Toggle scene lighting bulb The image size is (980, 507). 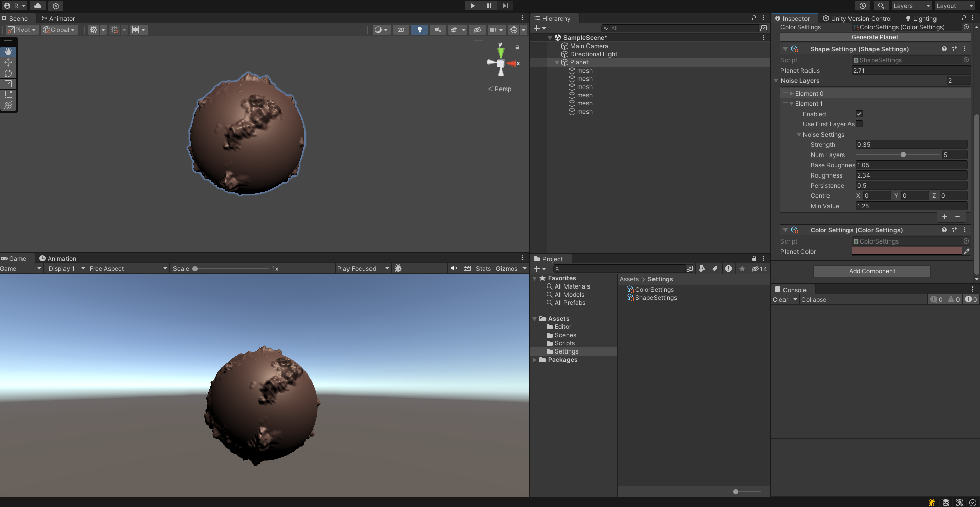click(x=420, y=30)
